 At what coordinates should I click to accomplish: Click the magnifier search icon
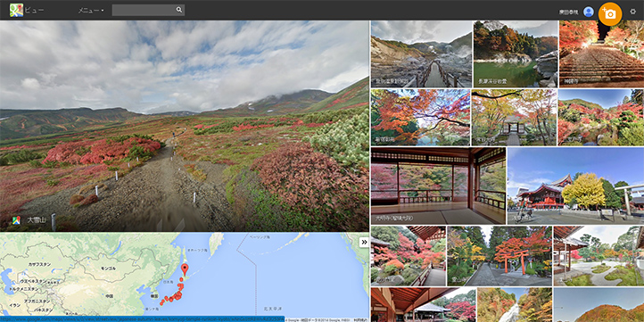[x=179, y=10]
